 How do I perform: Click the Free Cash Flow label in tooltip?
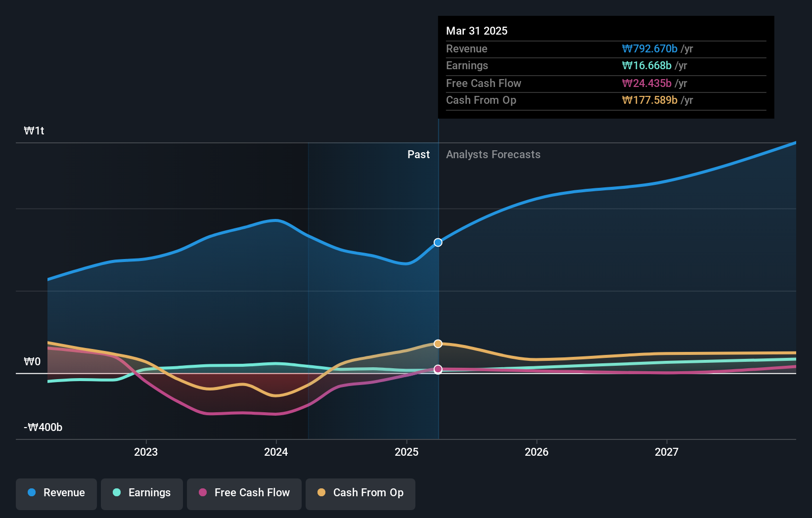pos(484,83)
